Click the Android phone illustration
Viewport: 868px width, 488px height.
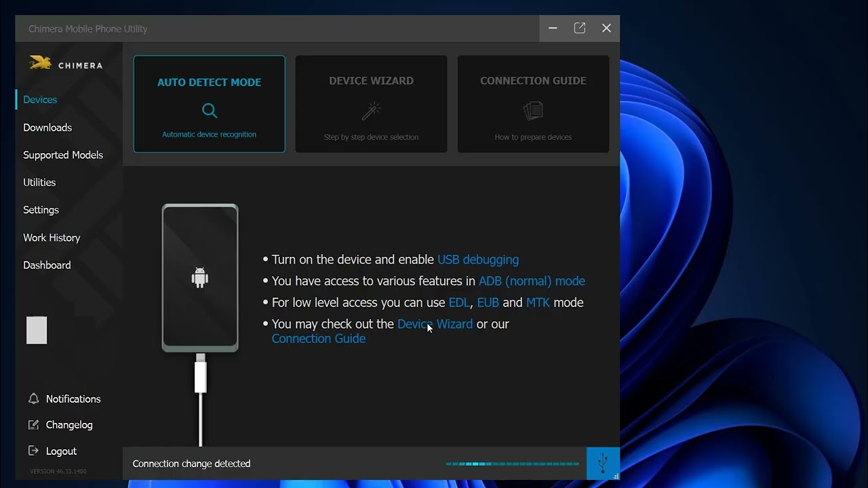200,278
